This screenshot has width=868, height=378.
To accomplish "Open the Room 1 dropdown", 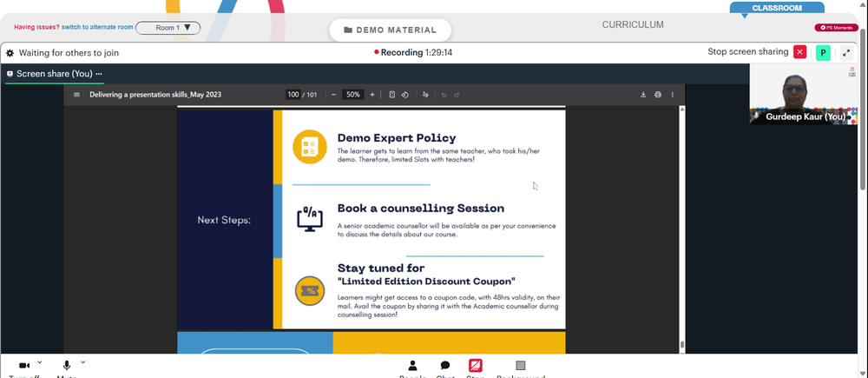I will point(168,28).
